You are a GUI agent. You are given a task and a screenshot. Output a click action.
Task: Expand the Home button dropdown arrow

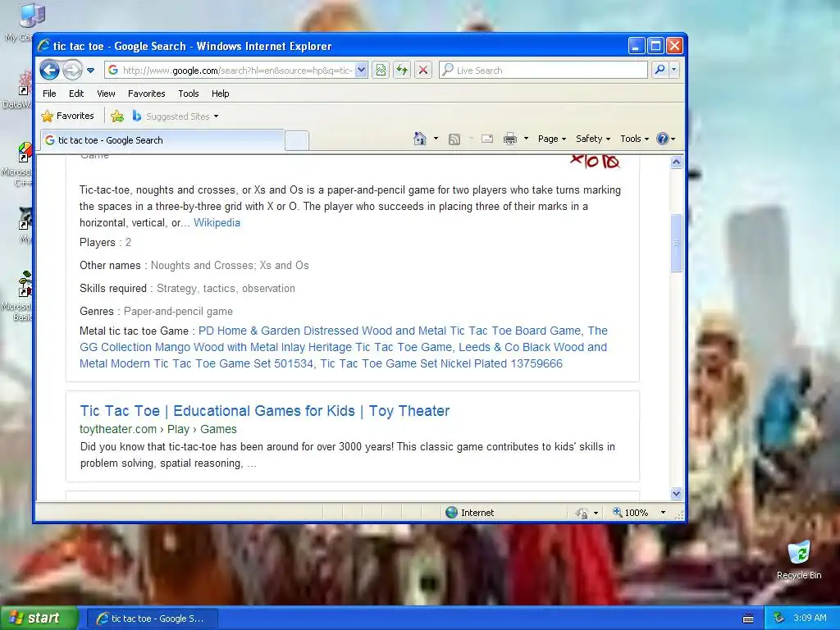[436, 139]
